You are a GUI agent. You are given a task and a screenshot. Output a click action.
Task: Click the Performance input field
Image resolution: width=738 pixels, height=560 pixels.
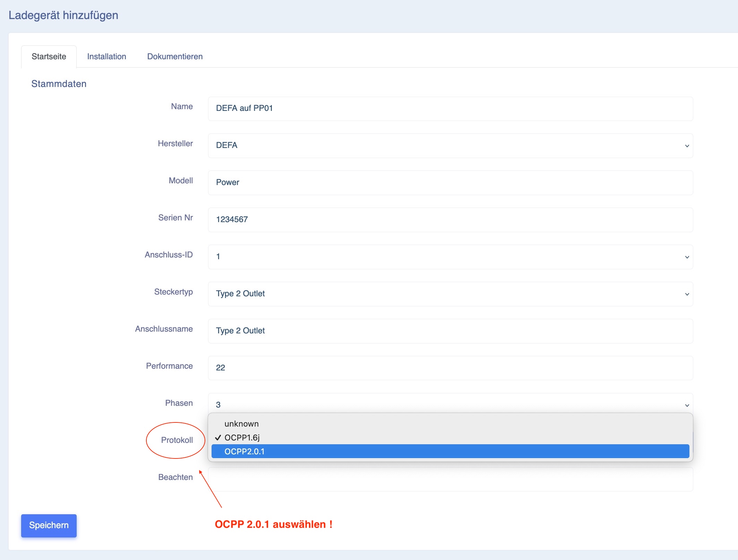tap(450, 368)
